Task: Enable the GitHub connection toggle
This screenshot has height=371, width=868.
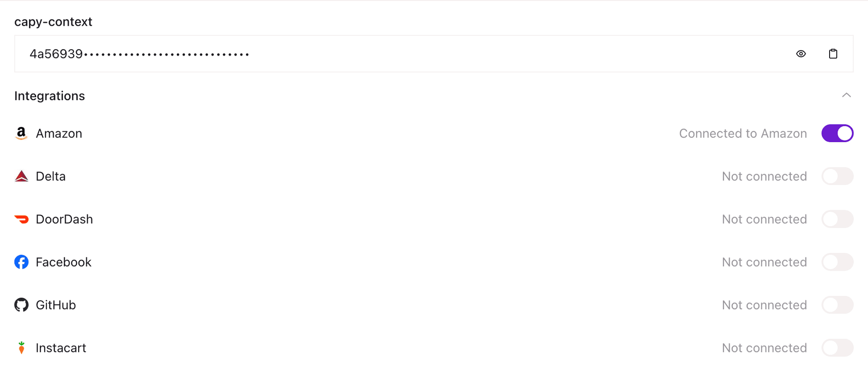Action: pos(837,305)
